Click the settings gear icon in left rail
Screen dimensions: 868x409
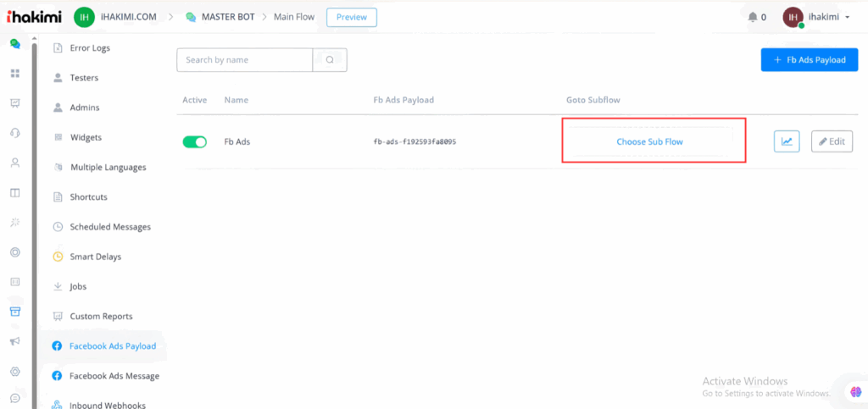tap(14, 371)
